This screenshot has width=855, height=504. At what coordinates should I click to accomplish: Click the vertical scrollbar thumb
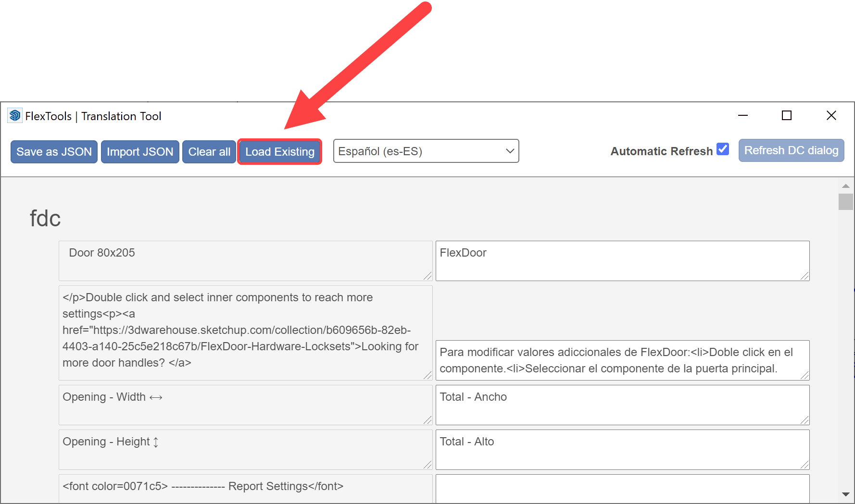846,202
